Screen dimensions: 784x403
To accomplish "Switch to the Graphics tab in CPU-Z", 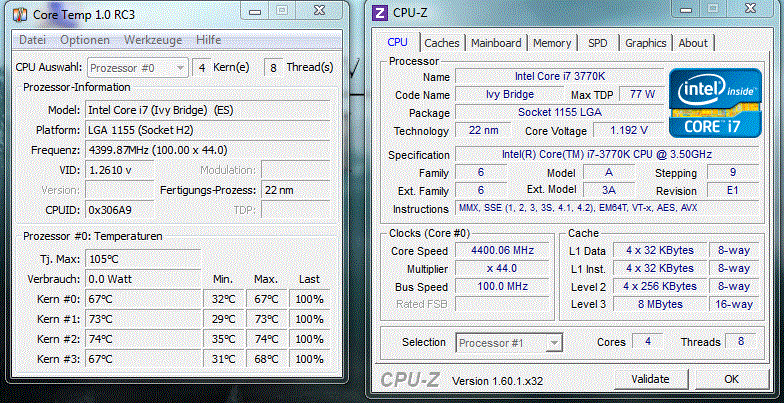I will point(646,43).
